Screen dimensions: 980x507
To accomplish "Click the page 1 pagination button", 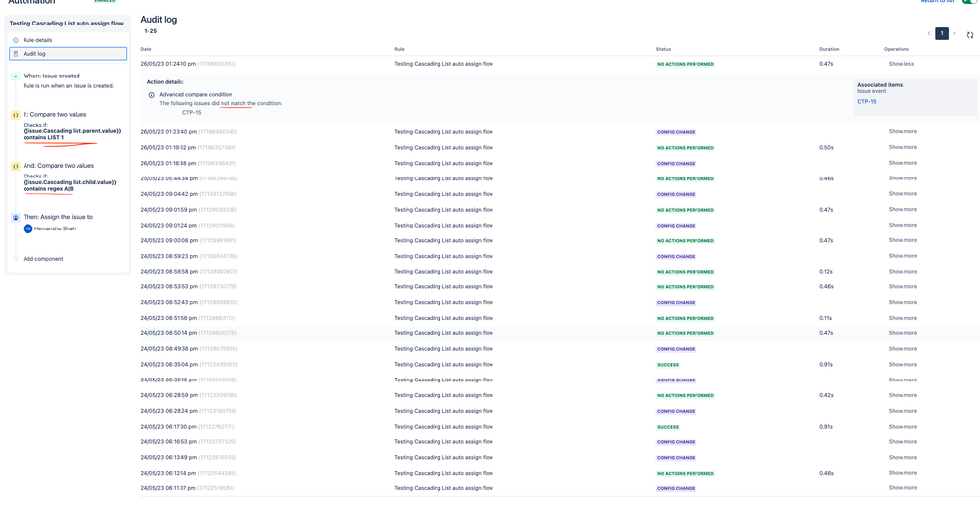I will [x=941, y=33].
